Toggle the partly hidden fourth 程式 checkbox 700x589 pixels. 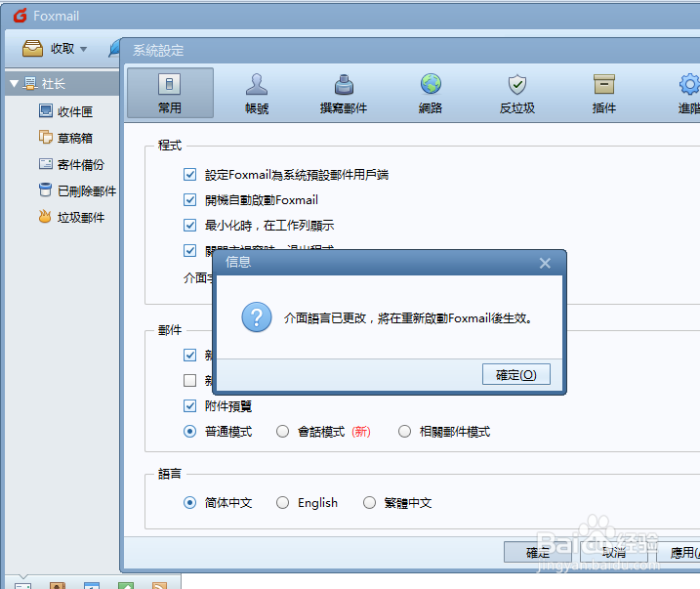(x=189, y=250)
